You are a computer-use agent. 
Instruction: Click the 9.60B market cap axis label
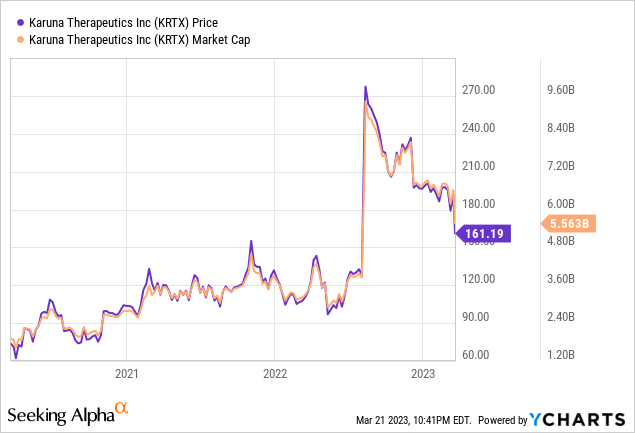tap(558, 91)
